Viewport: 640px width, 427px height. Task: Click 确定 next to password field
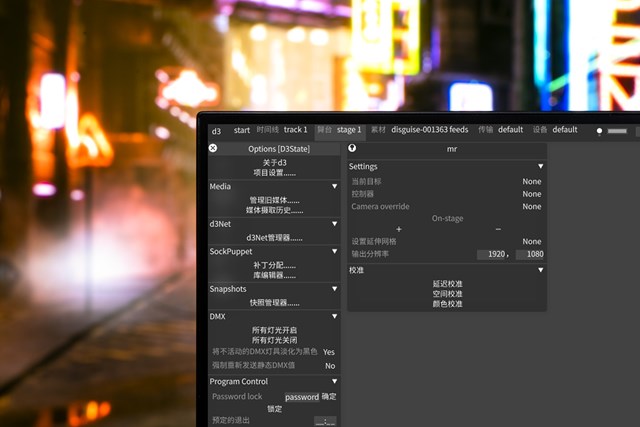pyautogui.click(x=329, y=396)
